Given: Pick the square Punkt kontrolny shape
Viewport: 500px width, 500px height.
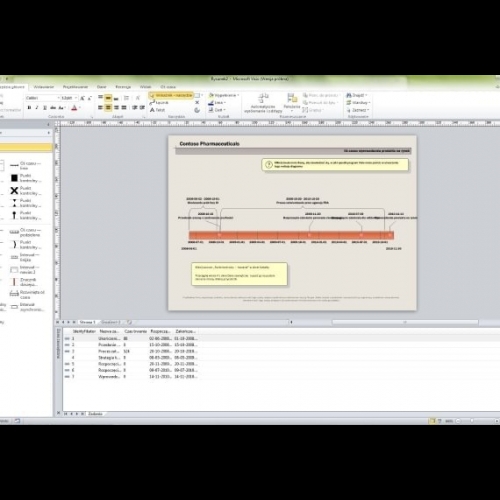Looking at the screenshot, I should pyautogui.click(x=25, y=178).
